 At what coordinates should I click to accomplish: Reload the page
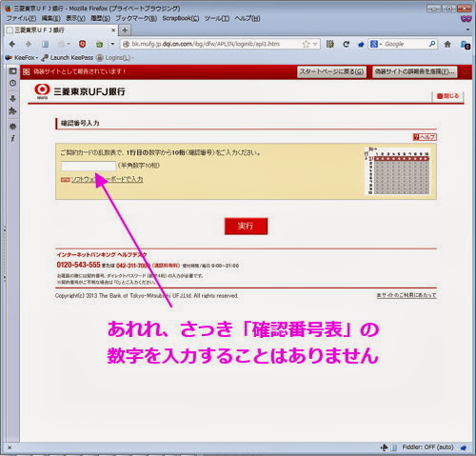tap(346, 44)
